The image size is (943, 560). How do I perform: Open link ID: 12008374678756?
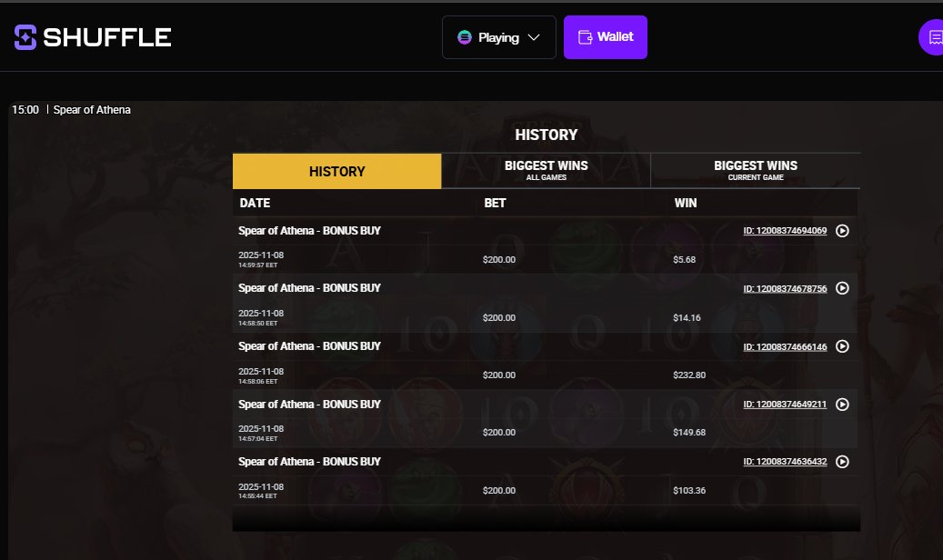point(785,289)
